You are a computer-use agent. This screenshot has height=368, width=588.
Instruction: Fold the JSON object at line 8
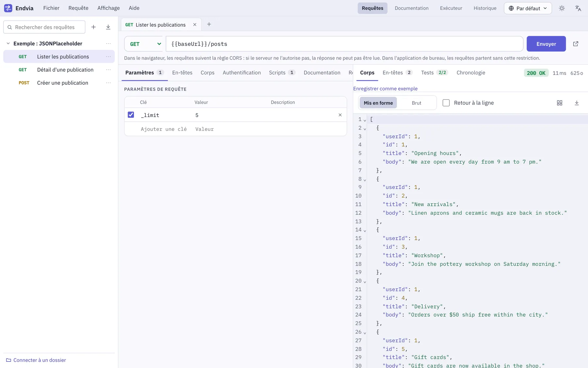[365, 180]
